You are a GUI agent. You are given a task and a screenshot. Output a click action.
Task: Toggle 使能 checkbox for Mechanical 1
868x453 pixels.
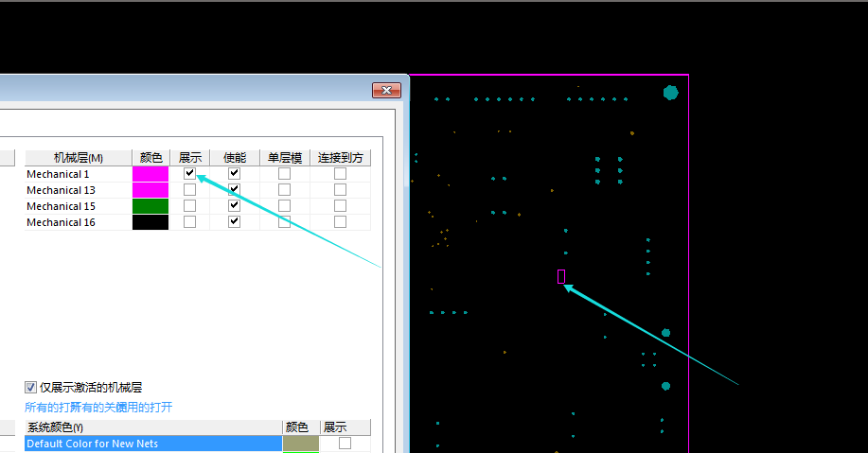click(235, 174)
